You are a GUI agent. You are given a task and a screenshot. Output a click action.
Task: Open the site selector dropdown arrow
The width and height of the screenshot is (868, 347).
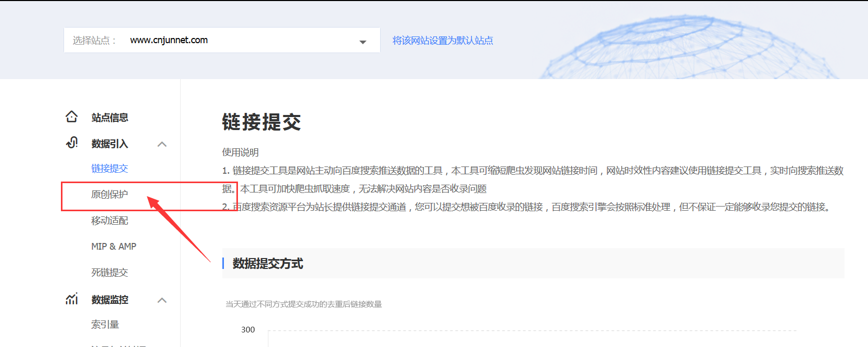tap(363, 42)
